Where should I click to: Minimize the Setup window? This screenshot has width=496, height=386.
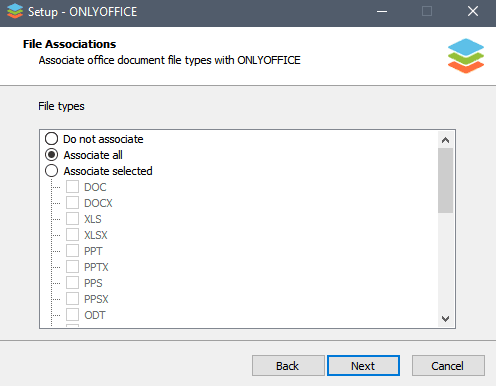(x=382, y=11)
